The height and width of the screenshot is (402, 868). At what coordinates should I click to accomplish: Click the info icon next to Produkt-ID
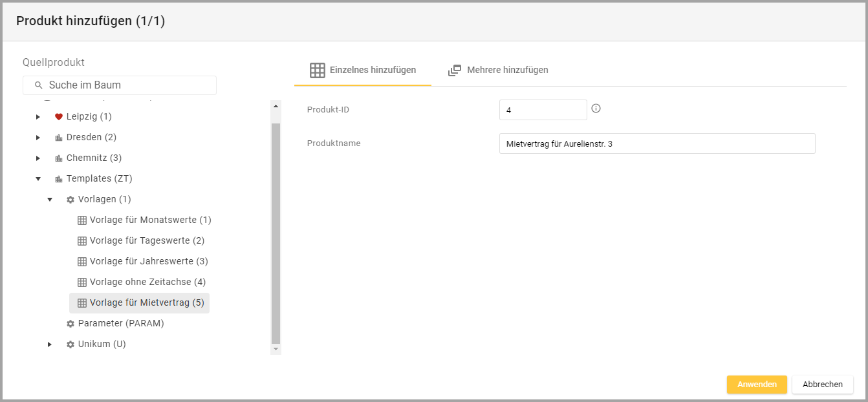[x=596, y=109]
